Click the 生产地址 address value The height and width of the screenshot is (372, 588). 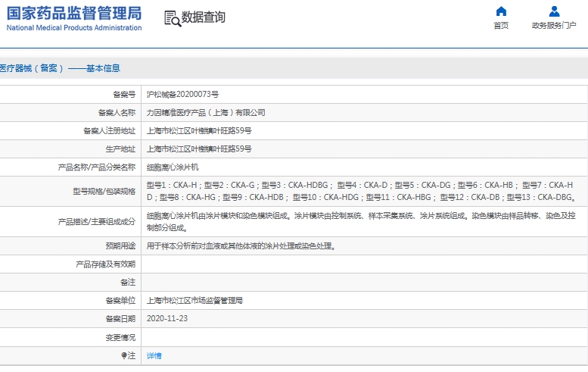tap(199, 149)
